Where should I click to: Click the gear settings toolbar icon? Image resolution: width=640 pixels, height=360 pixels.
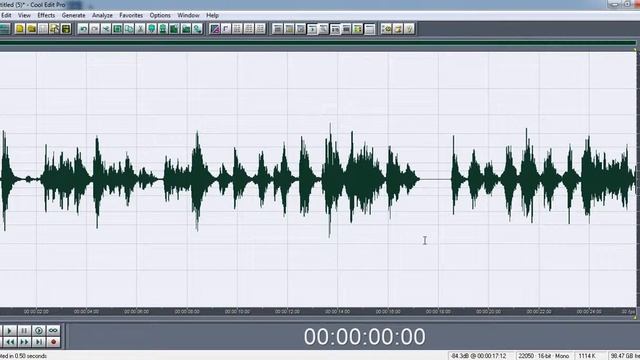386,29
